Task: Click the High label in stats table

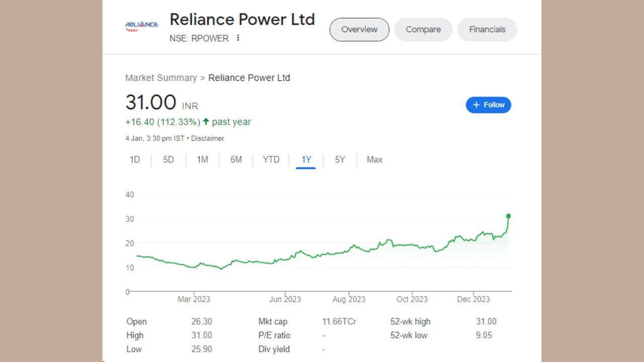Action: point(135,335)
